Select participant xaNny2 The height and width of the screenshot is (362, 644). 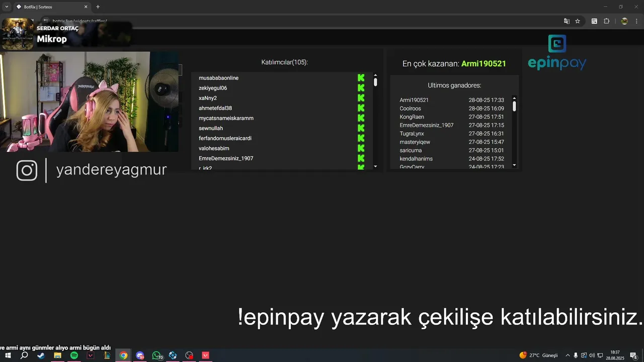pos(208,98)
